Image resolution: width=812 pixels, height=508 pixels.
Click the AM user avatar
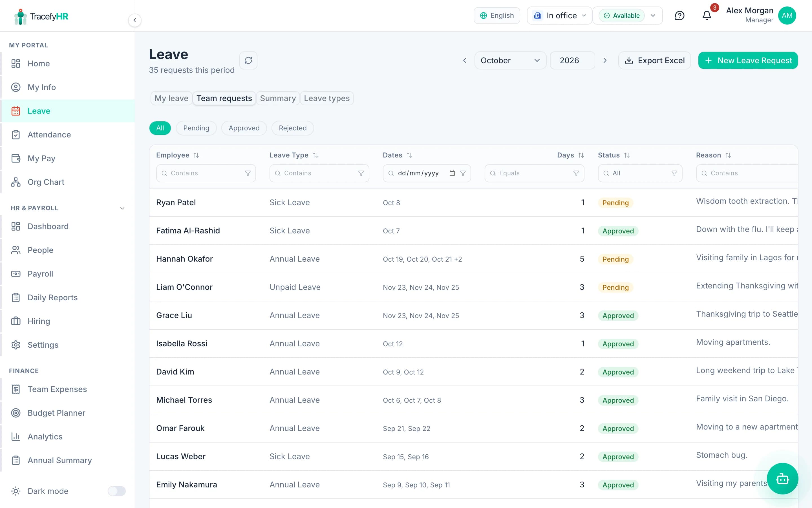point(787,16)
